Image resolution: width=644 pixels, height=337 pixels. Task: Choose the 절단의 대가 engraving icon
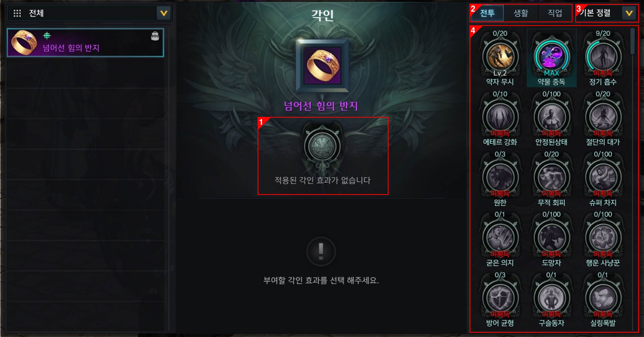click(603, 117)
